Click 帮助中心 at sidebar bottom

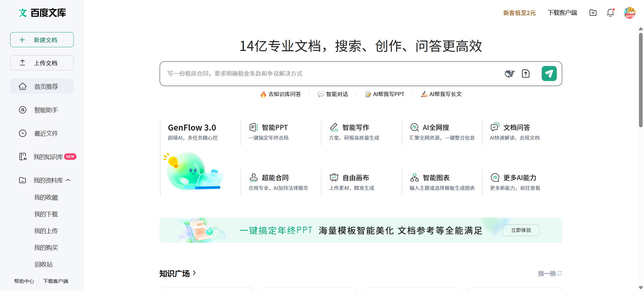[x=24, y=281]
